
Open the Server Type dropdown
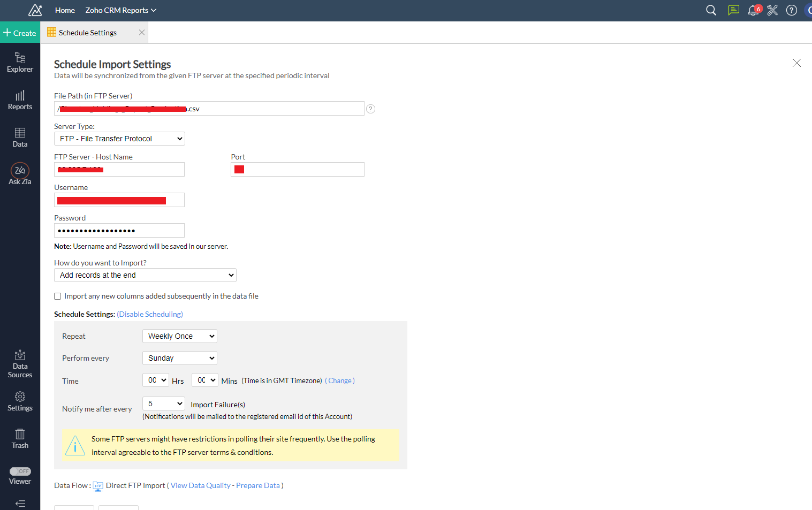119,139
